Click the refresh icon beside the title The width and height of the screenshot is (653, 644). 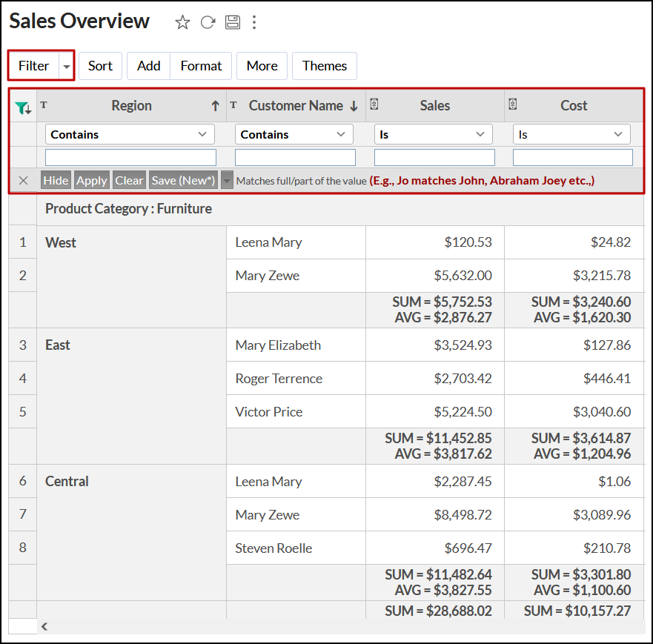[x=208, y=22]
